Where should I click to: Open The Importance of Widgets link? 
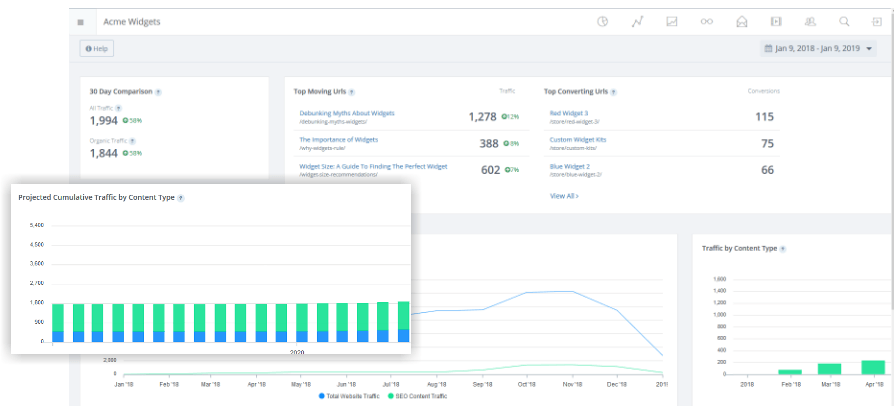(x=339, y=140)
